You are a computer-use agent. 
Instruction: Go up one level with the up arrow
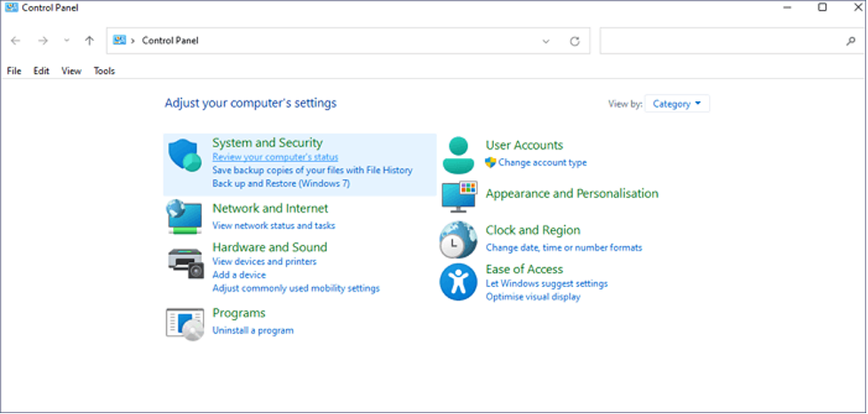[89, 40]
